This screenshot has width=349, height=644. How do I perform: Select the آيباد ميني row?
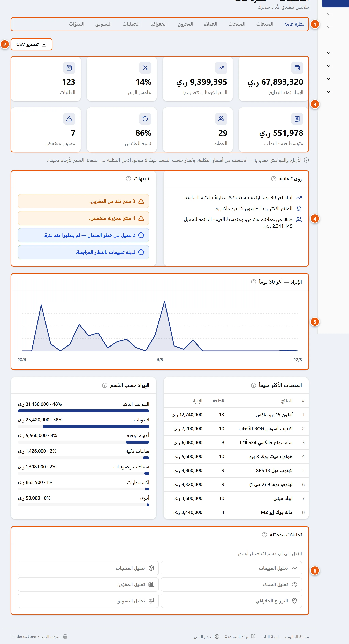pyautogui.click(x=236, y=498)
